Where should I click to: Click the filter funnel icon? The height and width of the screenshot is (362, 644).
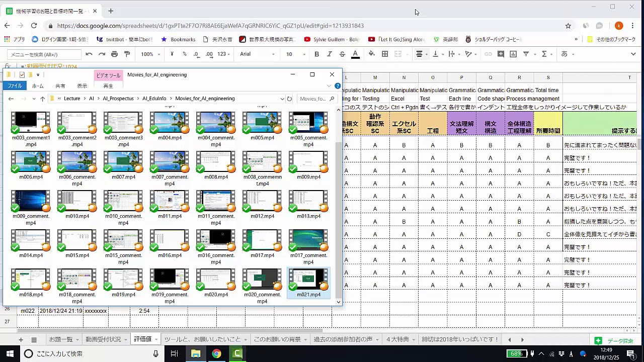click(x=526, y=54)
